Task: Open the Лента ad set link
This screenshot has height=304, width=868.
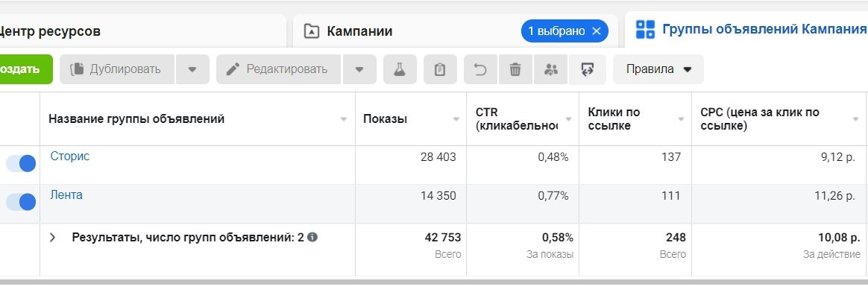Action: 66,194
